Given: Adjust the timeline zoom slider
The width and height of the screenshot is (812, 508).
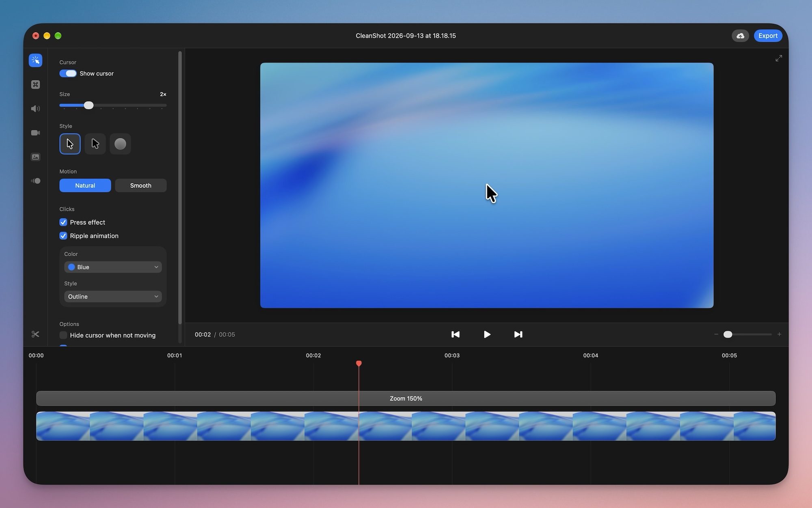Looking at the screenshot, I should pos(728,334).
